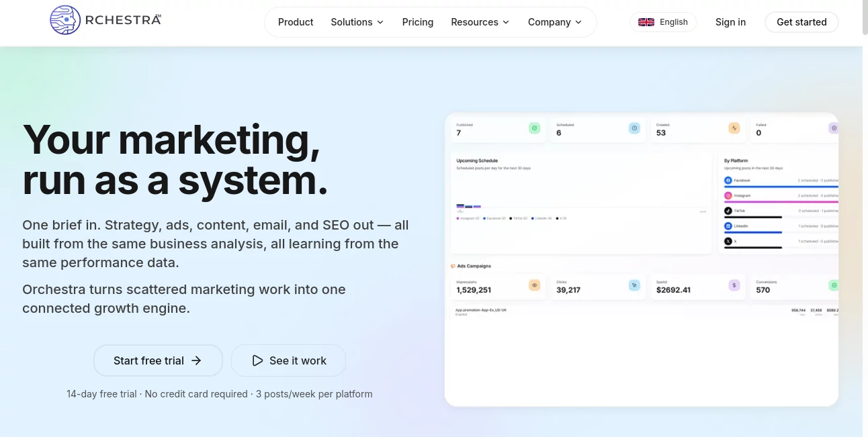Viewport: 868px width, 437px height.
Task: Click the Facebook icon under By Platform
Action: tap(728, 181)
